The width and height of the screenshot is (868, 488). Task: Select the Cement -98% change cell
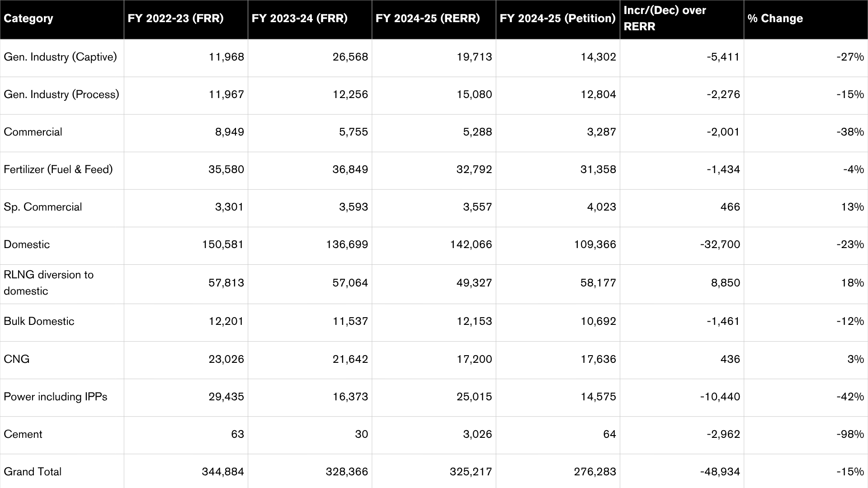(x=806, y=435)
